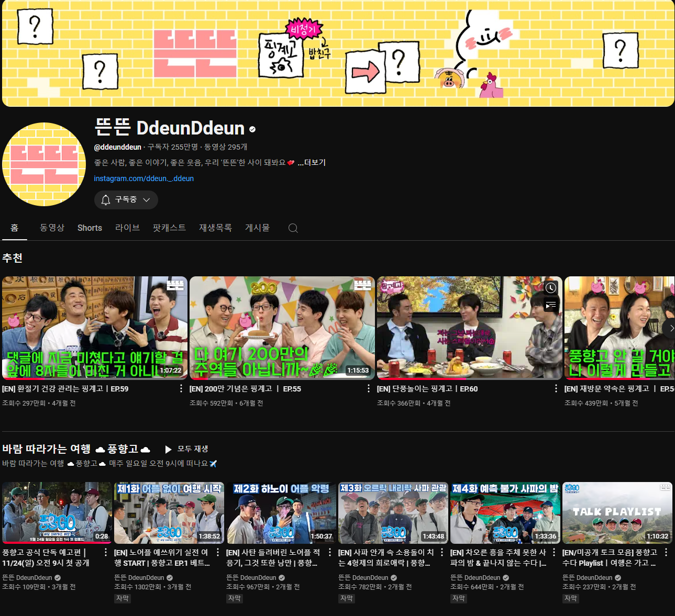Click channel name under TALK PLAYLIST video
675x616 pixels.
(x=588, y=578)
